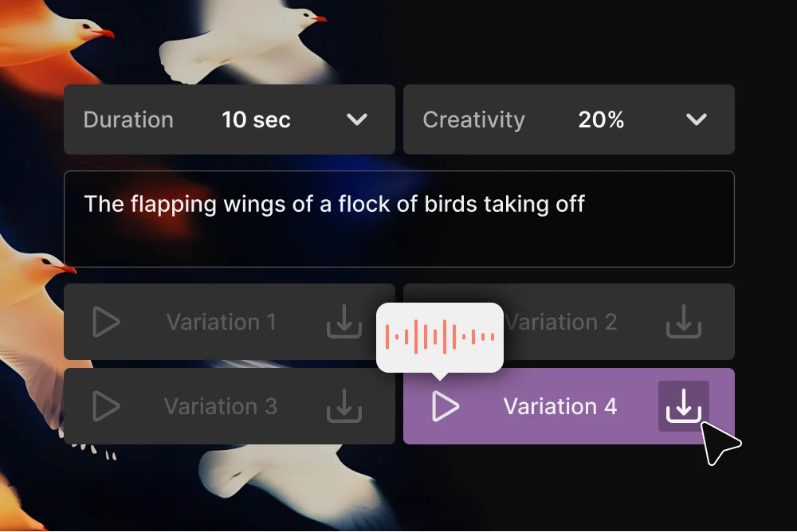Select the Variation 4 row
Image resolution: width=797 pixels, height=532 pixels.
560,406
